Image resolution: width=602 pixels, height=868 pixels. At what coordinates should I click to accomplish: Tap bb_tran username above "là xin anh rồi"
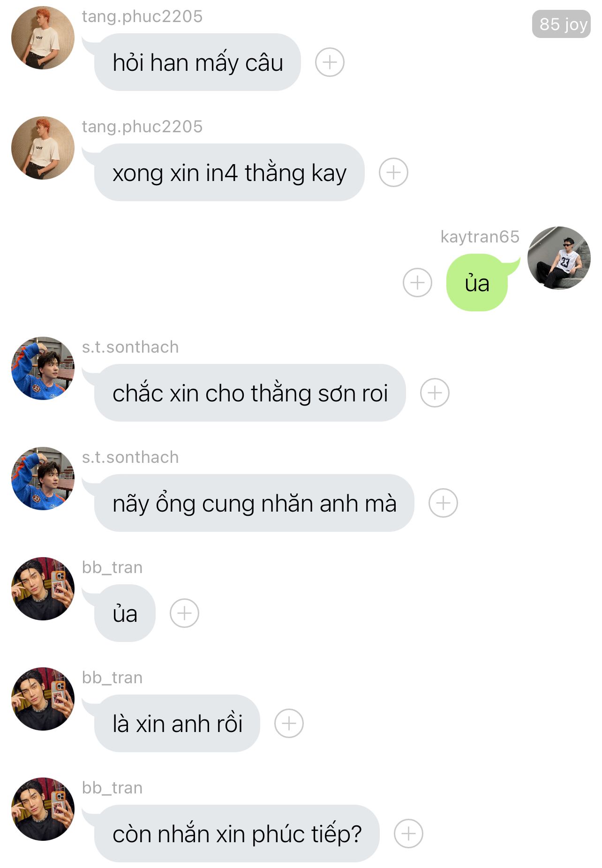coord(112,678)
